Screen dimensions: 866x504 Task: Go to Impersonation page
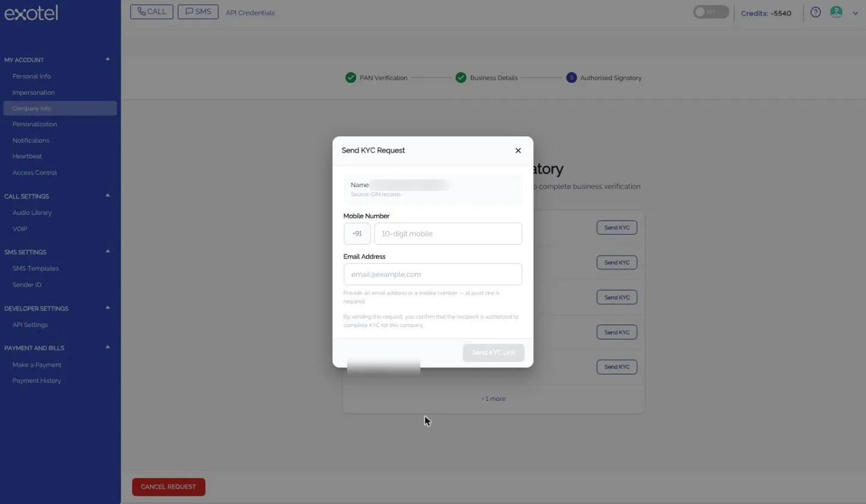pos(34,92)
